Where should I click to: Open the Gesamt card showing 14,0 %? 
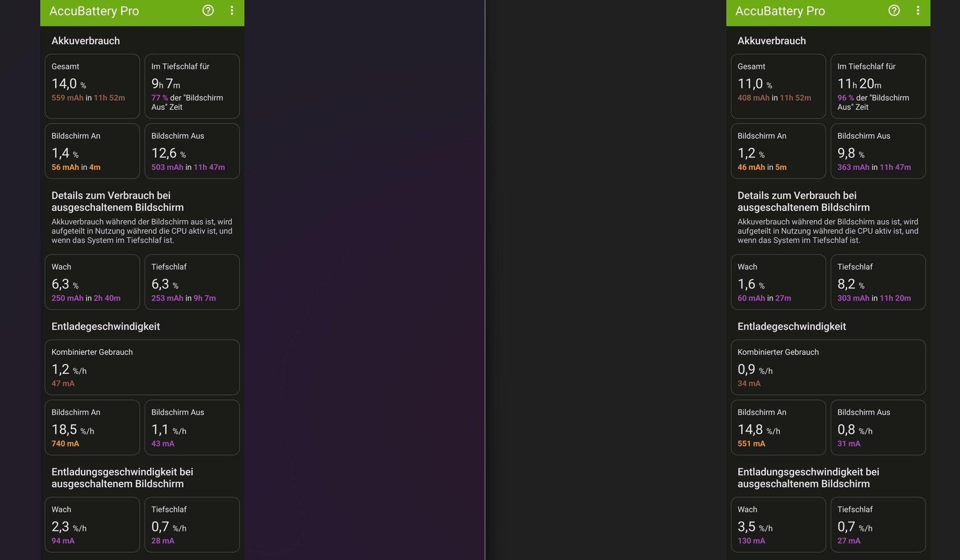(x=92, y=86)
